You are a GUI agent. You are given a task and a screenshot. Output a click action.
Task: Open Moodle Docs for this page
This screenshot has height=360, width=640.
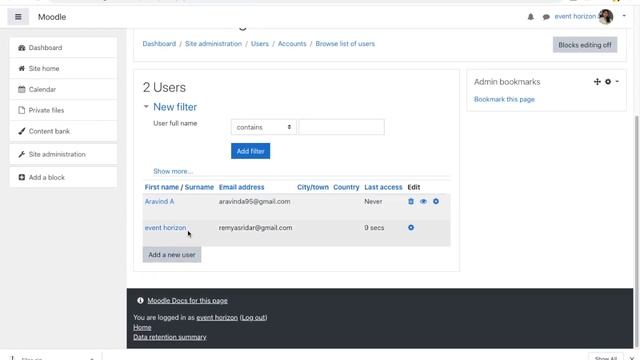pyautogui.click(x=187, y=300)
